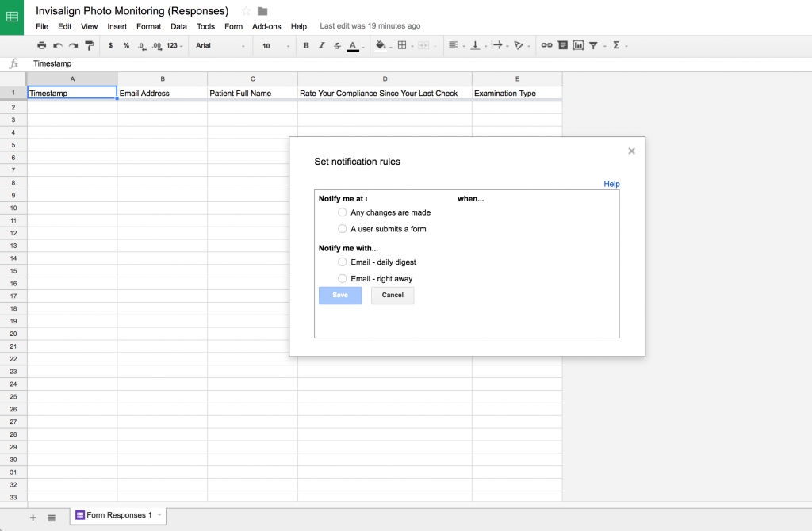Click the Insert comment icon

pyautogui.click(x=563, y=45)
